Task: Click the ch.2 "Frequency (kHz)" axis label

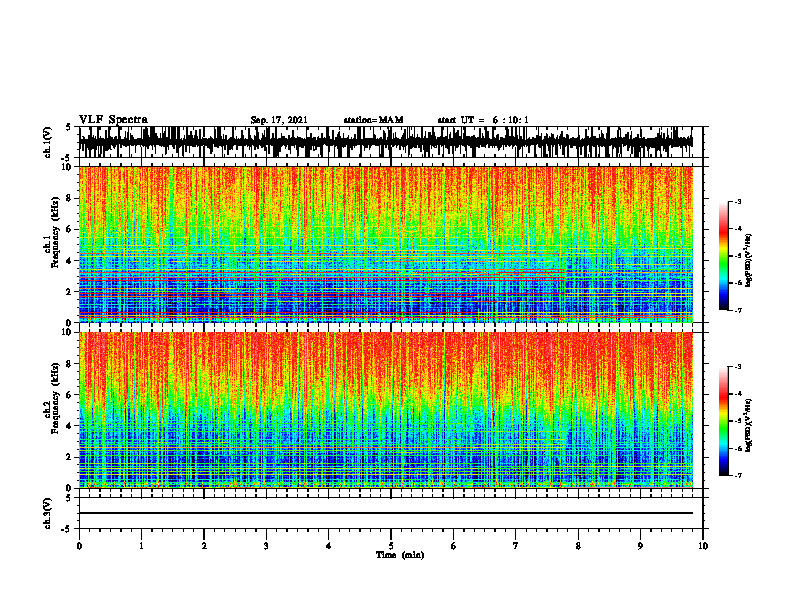Action: [x=55, y=398]
